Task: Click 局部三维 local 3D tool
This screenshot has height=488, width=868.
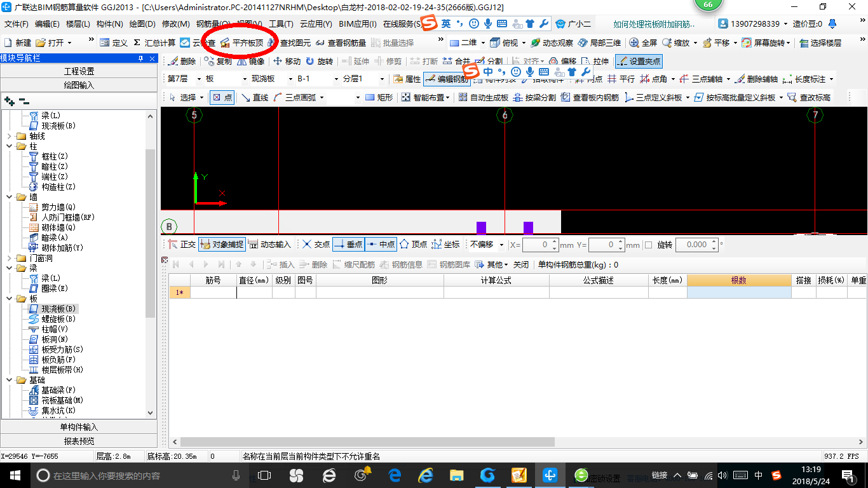Action: (599, 43)
